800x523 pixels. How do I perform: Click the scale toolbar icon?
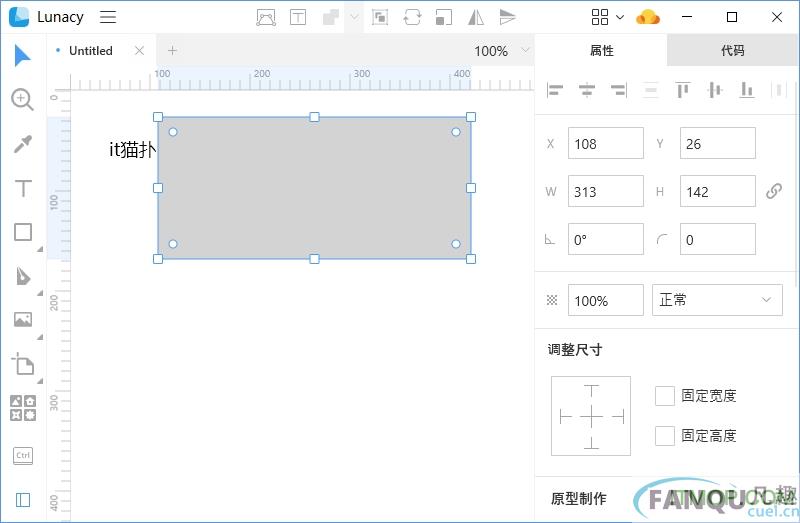[x=443, y=17]
